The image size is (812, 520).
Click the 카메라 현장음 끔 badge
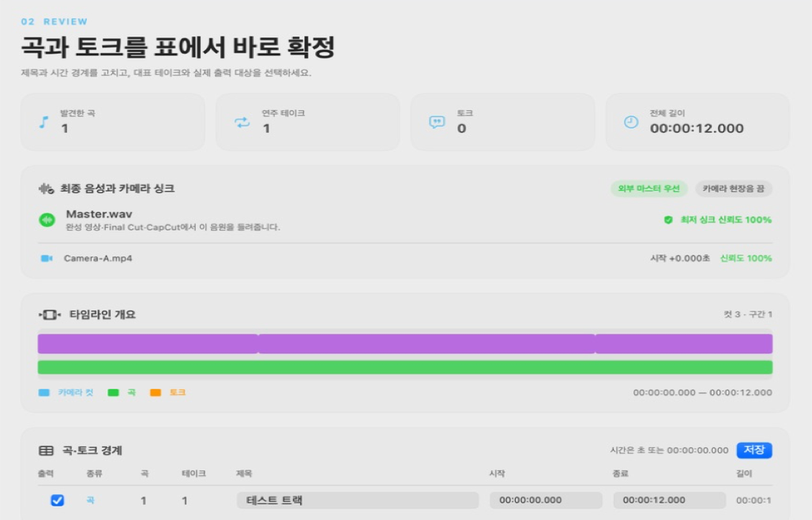coord(733,189)
